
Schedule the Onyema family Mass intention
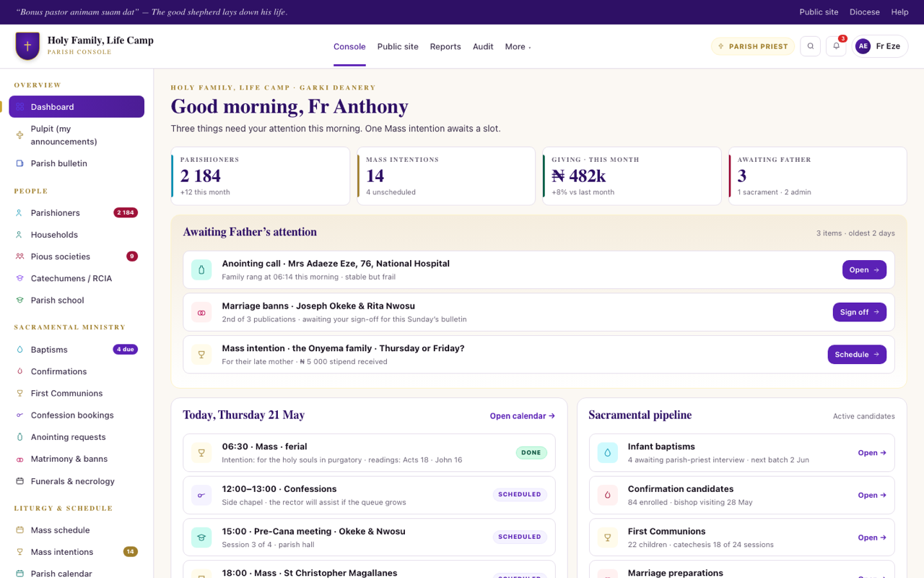(x=857, y=355)
